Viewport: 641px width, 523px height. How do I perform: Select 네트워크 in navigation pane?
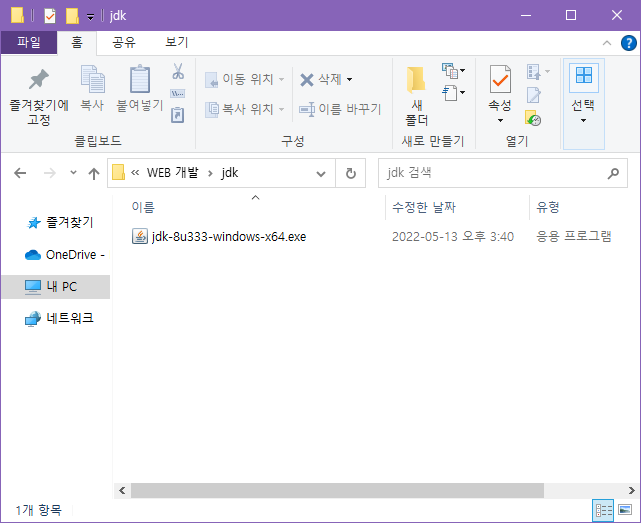pyautogui.click(x=60, y=318)
